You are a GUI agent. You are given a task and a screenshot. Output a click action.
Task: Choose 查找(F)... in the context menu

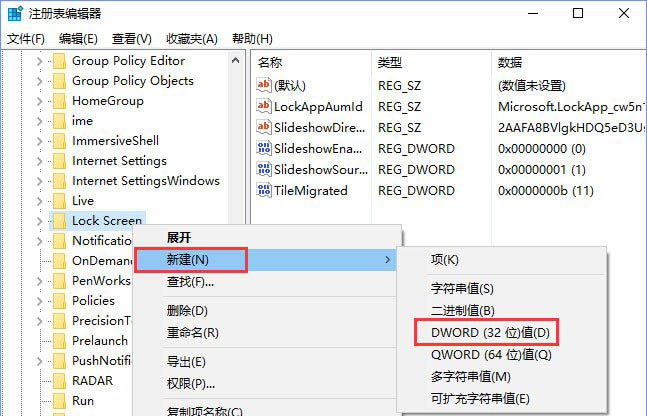pyautogui.click(x=265, y=282)
